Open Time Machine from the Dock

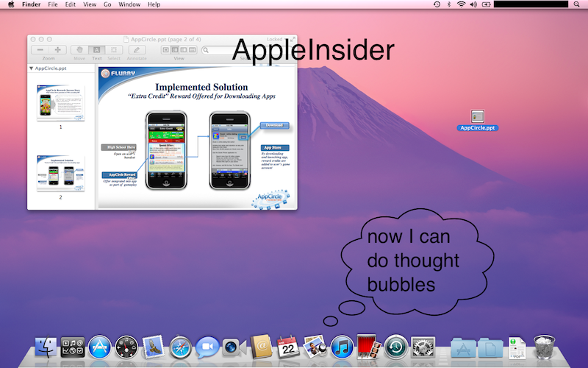[395, 347]
